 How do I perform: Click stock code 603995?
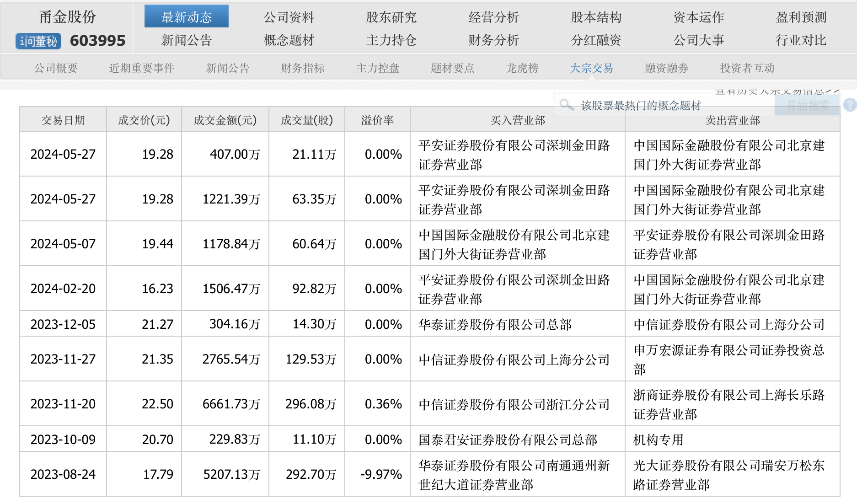[97, 41]
